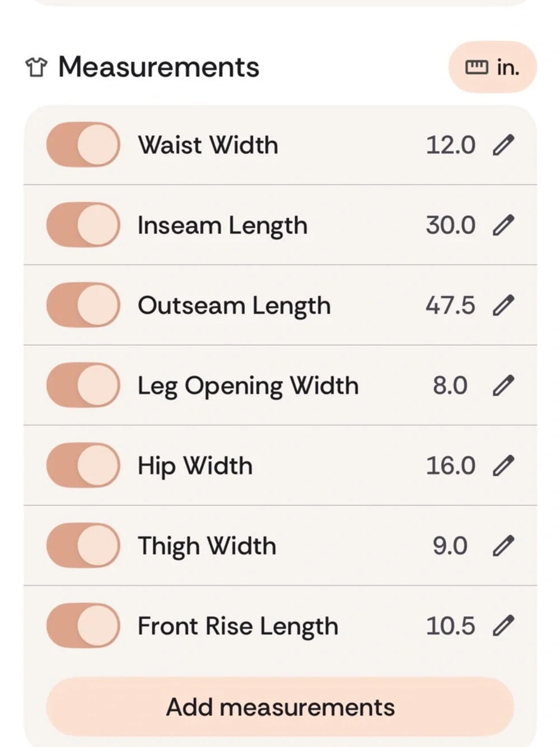Select the 47.5 Outseam Length value
The width and height of the screenshot is (560, 747).
click(450, 305)
